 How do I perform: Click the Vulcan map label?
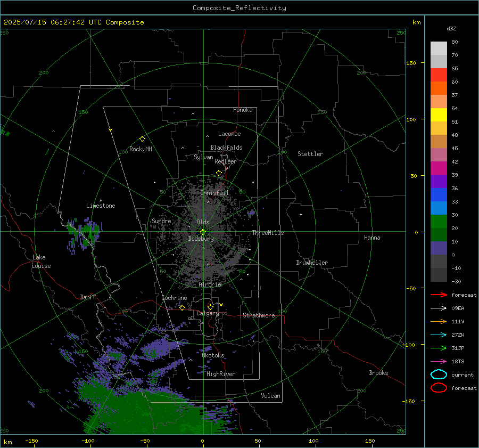tap(270, 396)
